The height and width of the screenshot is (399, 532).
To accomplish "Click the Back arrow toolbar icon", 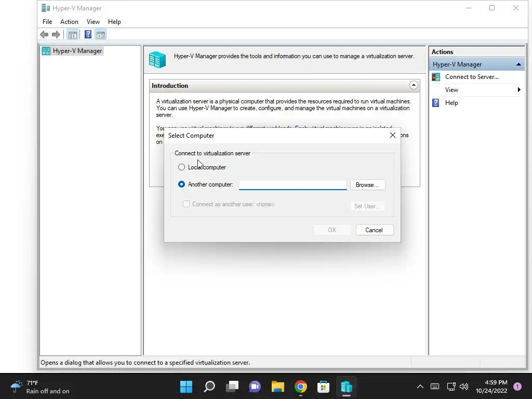I will point(44,35).
